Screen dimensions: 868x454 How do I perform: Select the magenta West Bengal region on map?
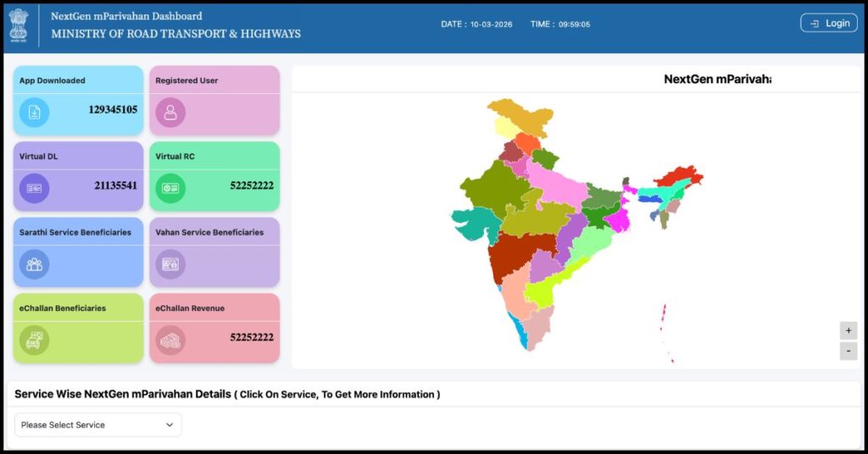pos(620,220)
